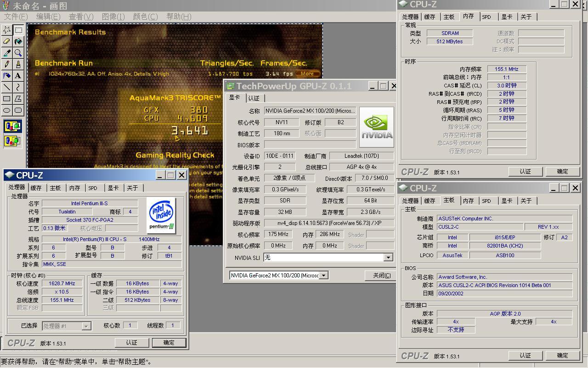Click 确定 button in CPU-Z memory window
588x368 pixels.
[562, 171]
